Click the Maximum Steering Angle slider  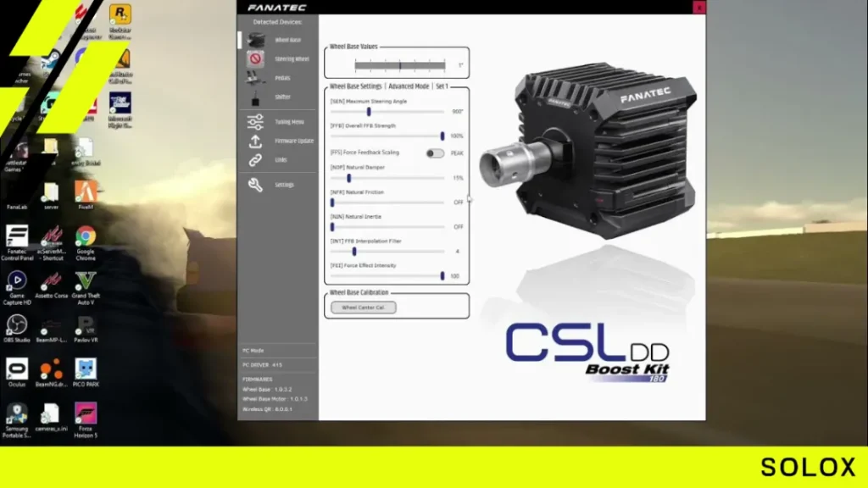[x=387, y=112]
